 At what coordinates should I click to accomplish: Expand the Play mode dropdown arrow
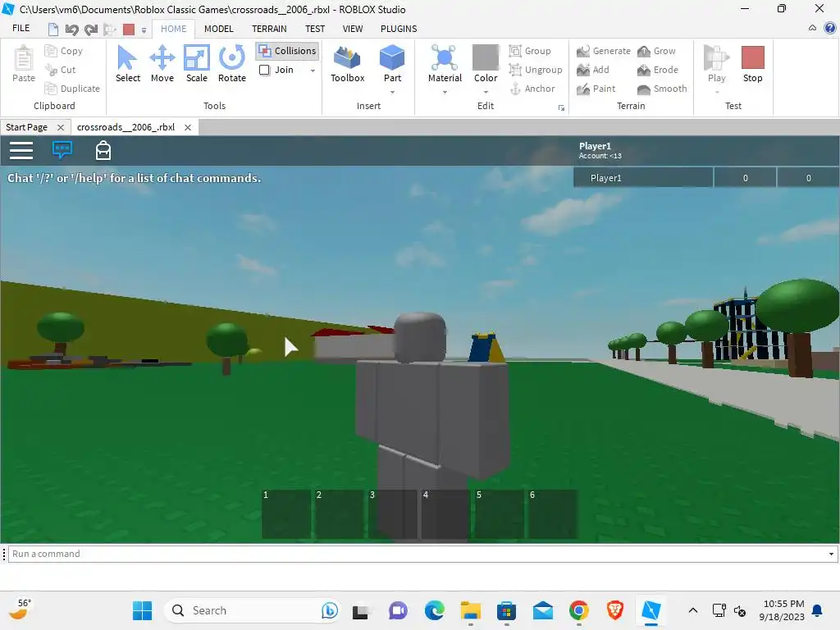pyautogui.click(x=717, y=92)
